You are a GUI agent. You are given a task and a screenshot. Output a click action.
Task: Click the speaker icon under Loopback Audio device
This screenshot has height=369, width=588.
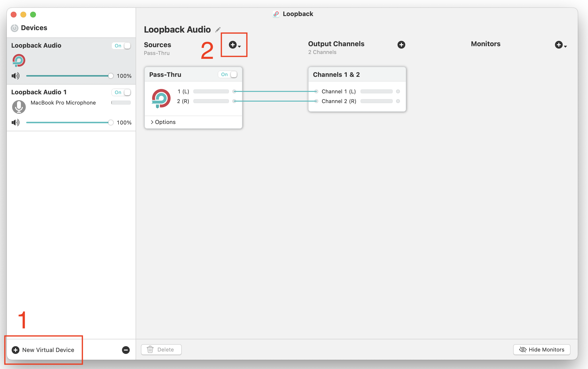coord(15,76)
